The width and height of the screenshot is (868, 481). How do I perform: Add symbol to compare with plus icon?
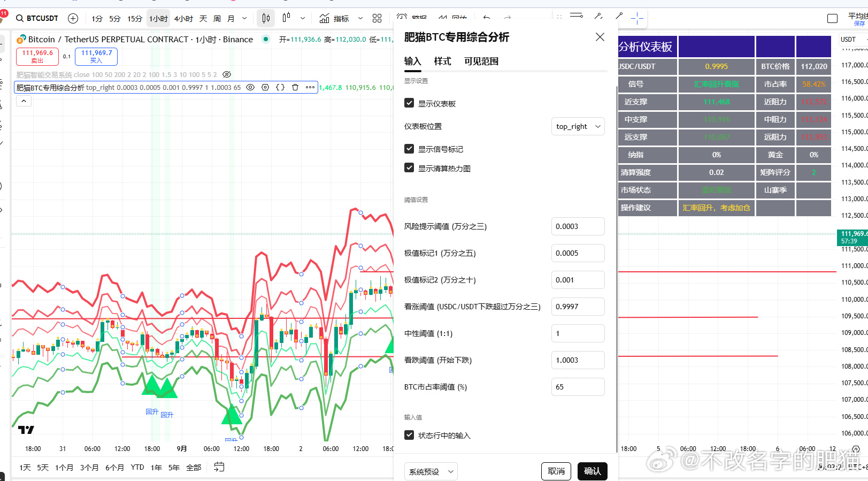click(x=73, y=18)
